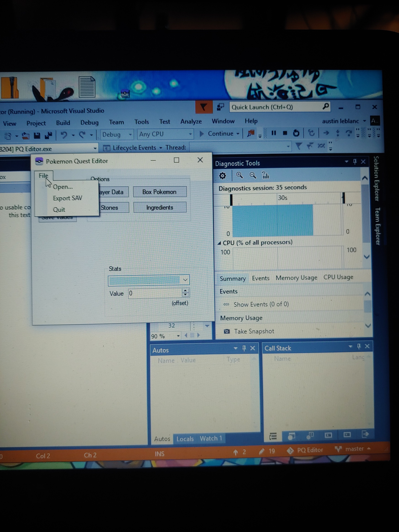Open Diagnostic Tools settings gear
Viewport: 399px width, 532px height.
coord(222,176)
